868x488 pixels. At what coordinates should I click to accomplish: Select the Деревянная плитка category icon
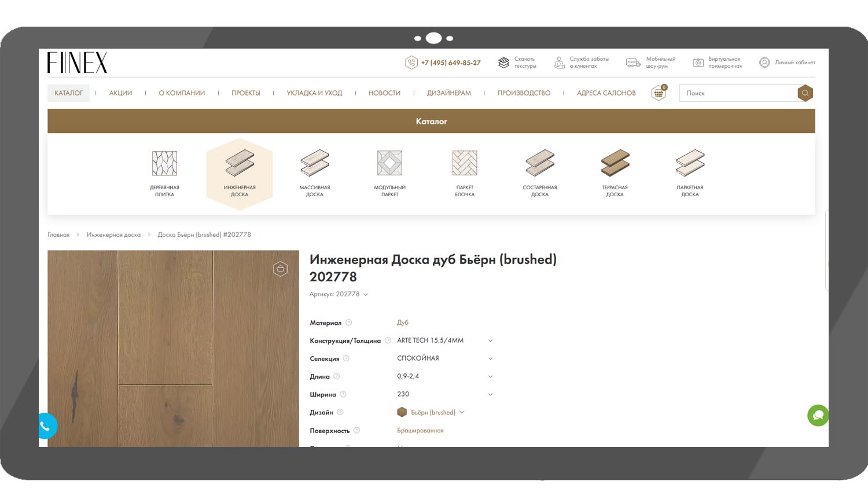(164, 164)
